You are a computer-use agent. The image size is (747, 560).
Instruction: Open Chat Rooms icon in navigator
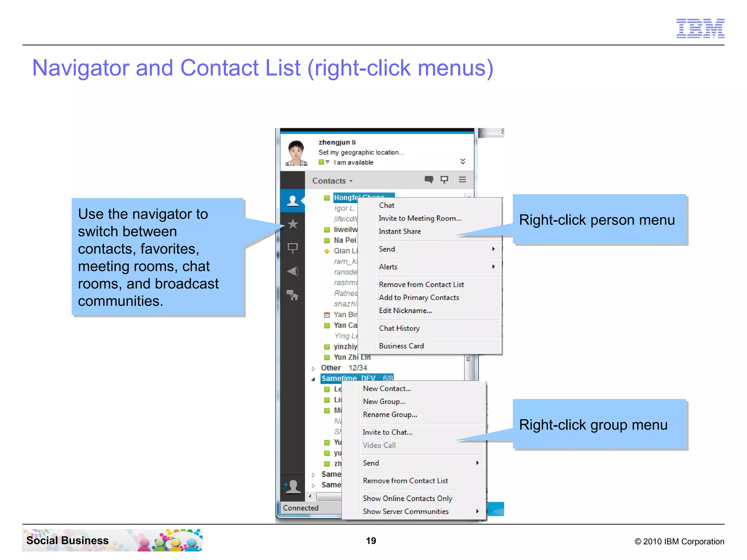[x=293, y=295]
